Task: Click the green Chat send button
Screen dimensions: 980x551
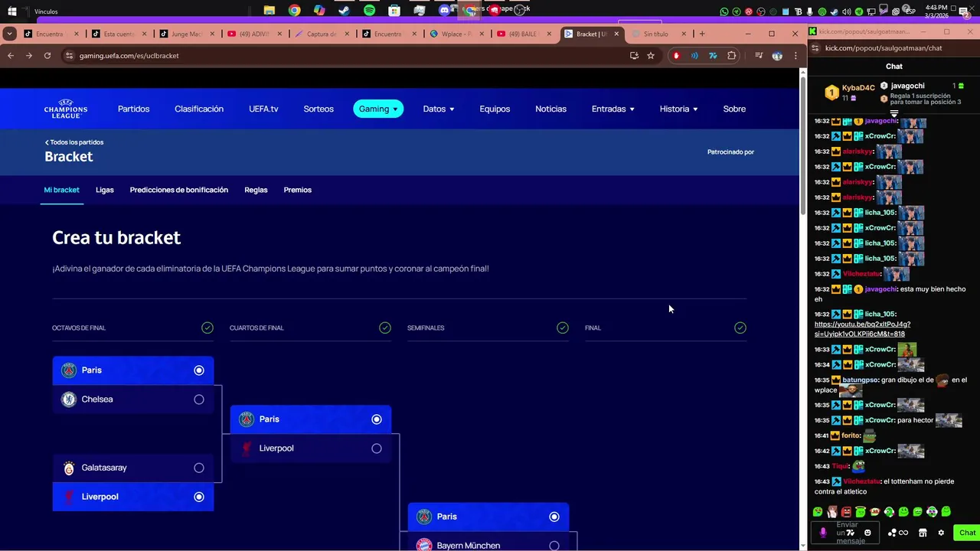Action: point(967,533)
